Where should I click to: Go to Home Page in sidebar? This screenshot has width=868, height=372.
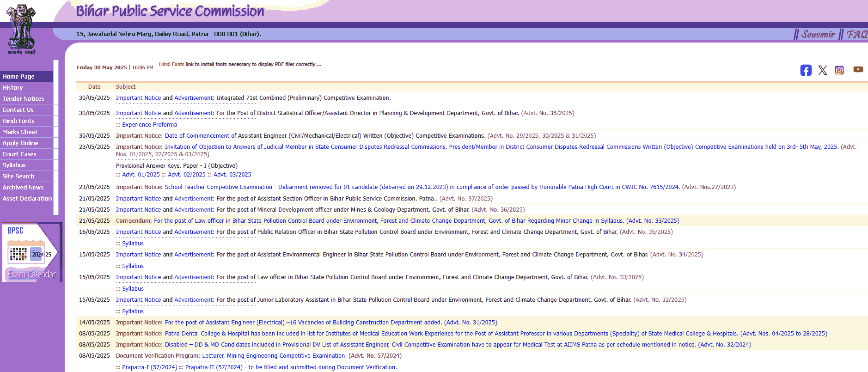pos(27,77)
